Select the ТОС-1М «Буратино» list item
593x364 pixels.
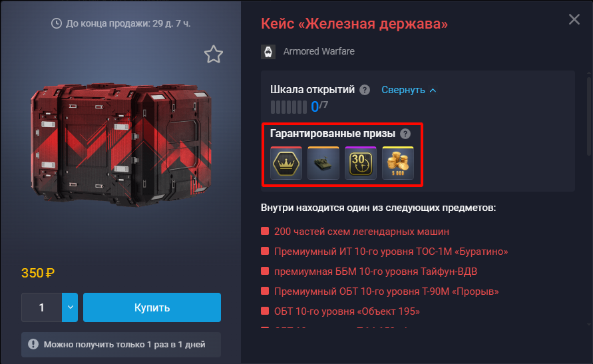(x=391, y=252)
